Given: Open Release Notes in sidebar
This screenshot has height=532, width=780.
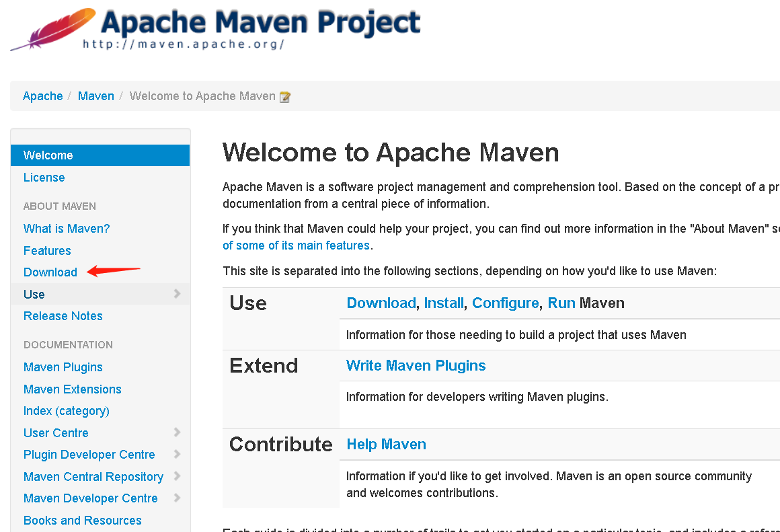Looking at the screenshot, I should tap(63, 316).
